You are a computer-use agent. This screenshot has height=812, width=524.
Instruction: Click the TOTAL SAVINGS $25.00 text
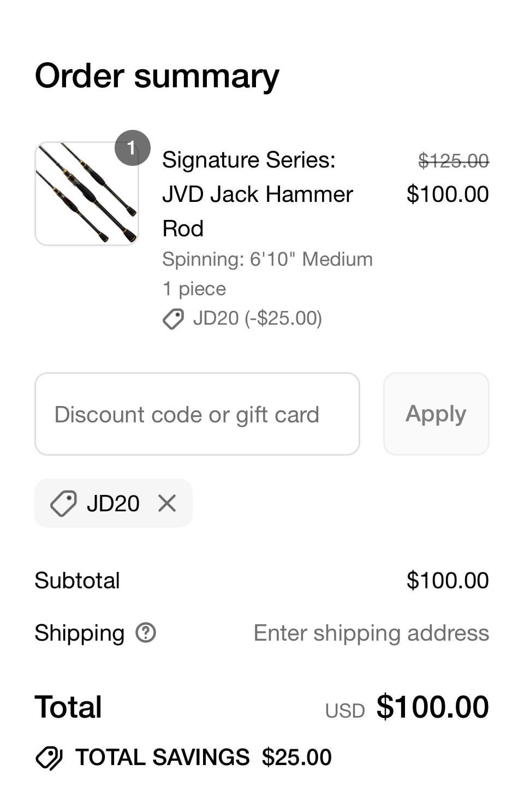pyautogui.click(x=203, y=757)
